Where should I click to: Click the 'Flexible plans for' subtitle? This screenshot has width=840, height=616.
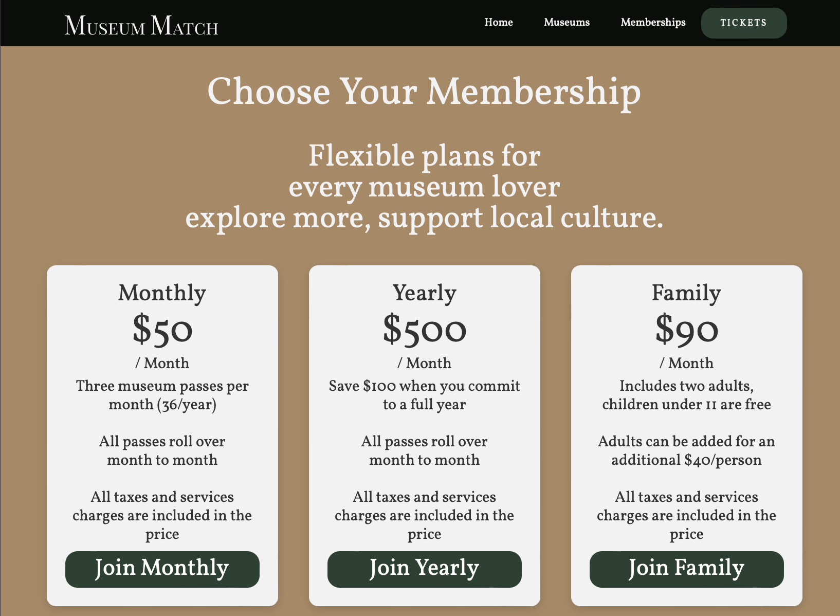coord(424,156)
